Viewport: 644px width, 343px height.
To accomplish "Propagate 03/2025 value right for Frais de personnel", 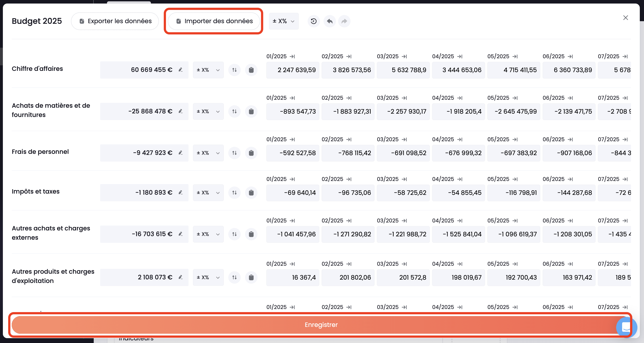I will (404, 139).
